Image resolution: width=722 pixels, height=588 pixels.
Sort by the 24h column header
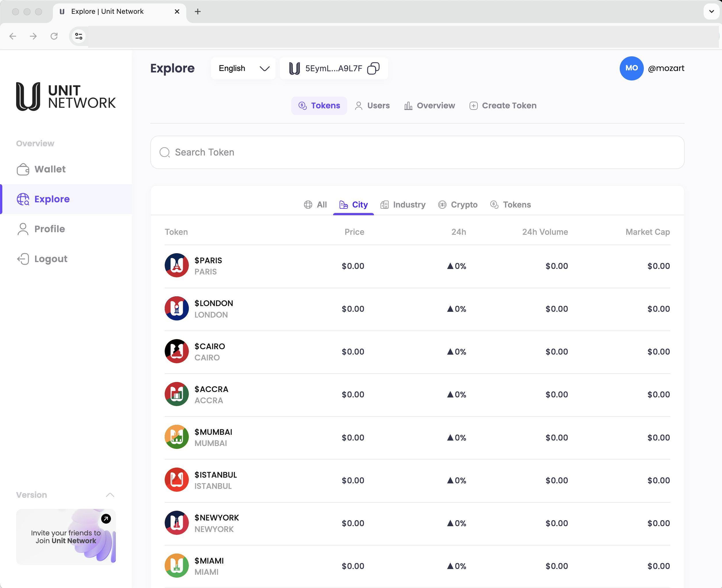(458, 232)
